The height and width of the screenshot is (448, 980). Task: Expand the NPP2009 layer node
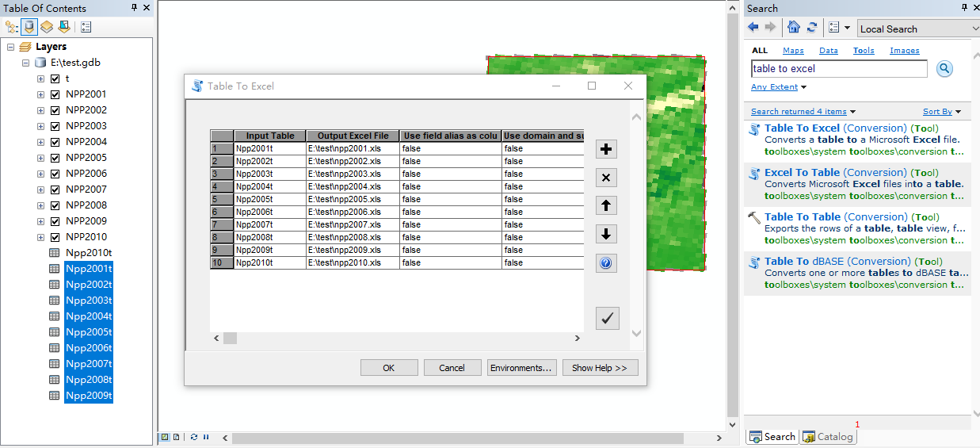coord(40,221)
